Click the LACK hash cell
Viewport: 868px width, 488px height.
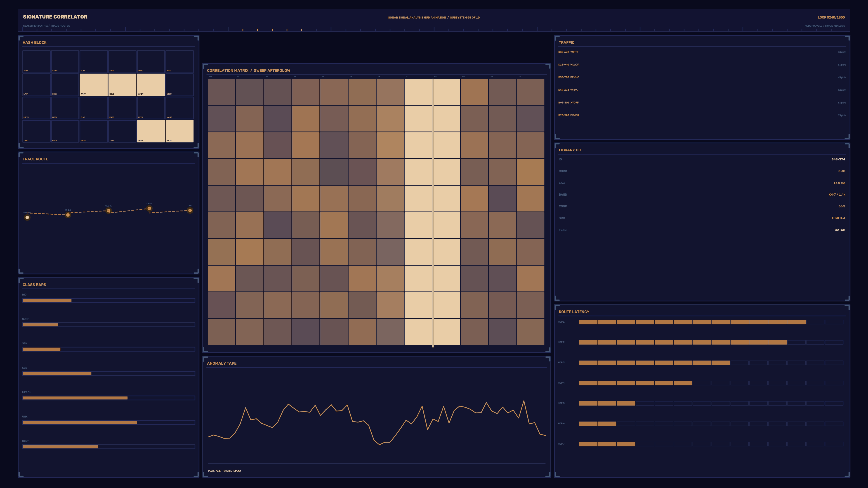65,131
